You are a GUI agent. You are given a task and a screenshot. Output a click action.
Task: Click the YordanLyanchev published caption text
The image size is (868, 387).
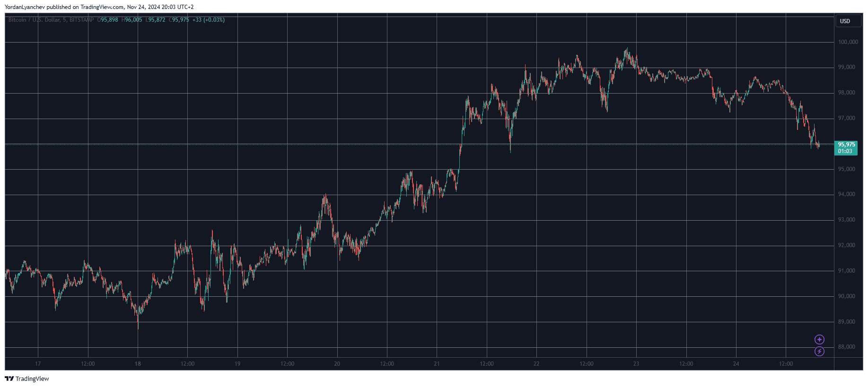tap(99, 7)
